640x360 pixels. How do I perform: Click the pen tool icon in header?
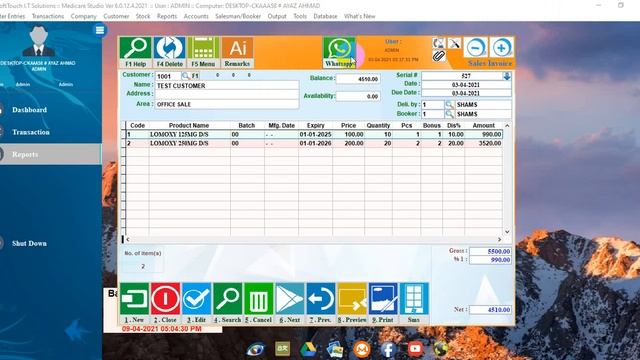[x=454, y=43]
